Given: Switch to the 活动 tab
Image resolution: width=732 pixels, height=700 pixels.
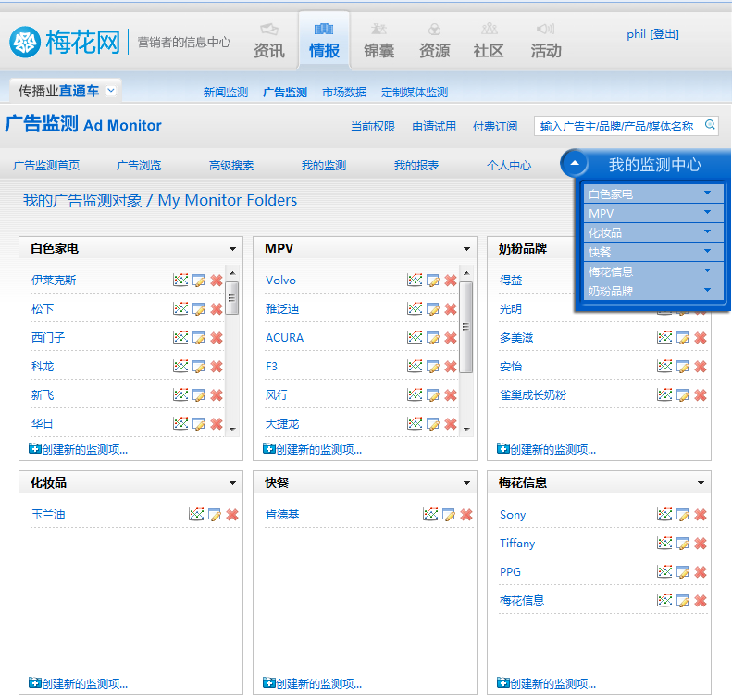Looking at the screenshot, I should coord(546,41).
